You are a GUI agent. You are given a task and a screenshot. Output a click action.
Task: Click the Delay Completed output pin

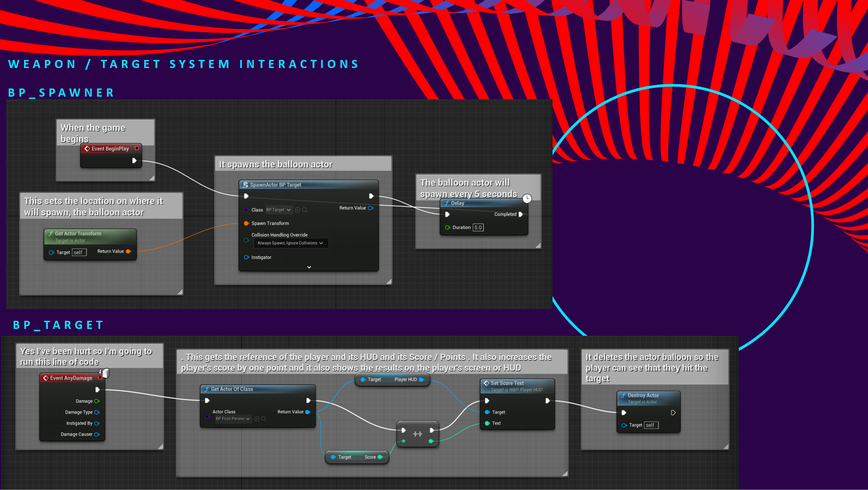point(521,214)
